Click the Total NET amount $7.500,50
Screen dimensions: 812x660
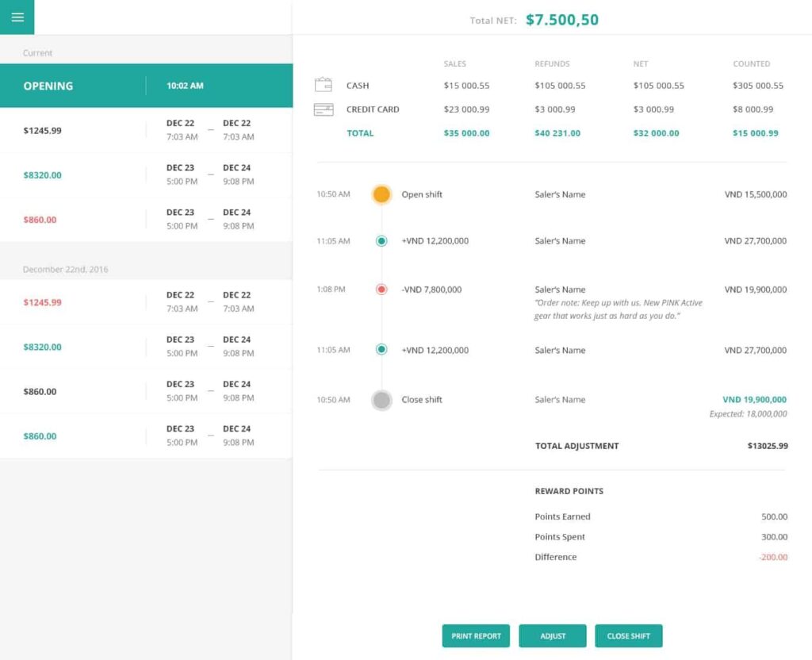[561, 20]
